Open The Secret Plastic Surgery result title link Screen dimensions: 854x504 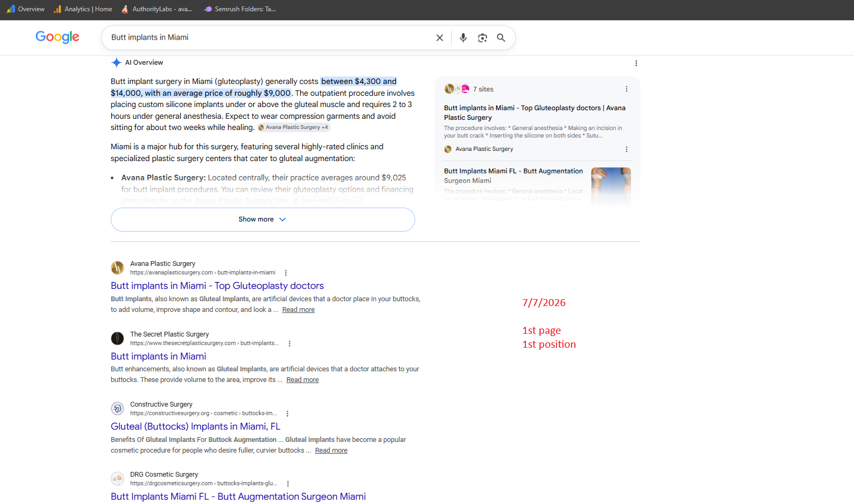158,356
